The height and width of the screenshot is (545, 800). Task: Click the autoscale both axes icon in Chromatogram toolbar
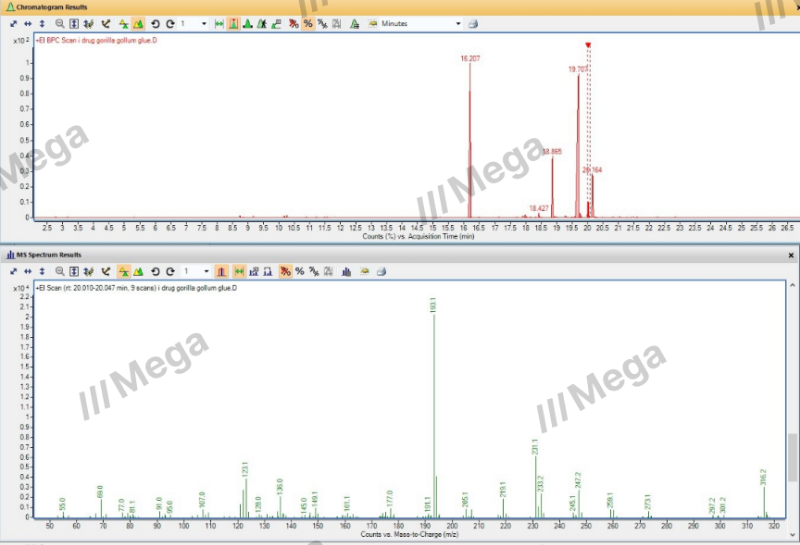pos(12,23)
